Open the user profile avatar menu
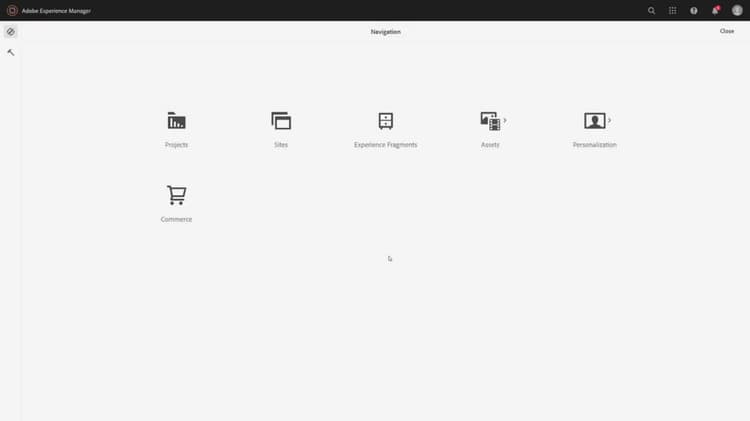Screen dimensions: 750x421 point(737,11)
